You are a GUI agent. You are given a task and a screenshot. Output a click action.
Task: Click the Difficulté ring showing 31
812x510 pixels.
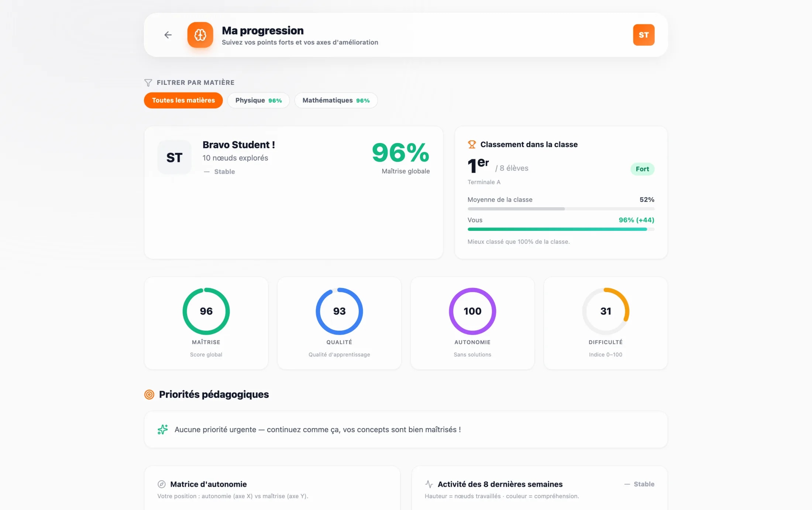pyautogui.click(x=606, y=311)
